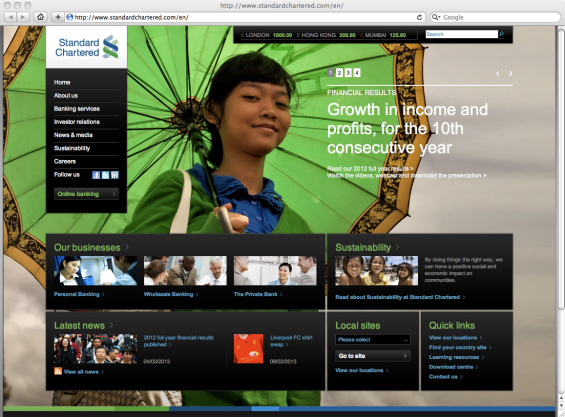Open Learning resources quick link
Viewport: 565px width, 417px height.
(x=457, y=357)
